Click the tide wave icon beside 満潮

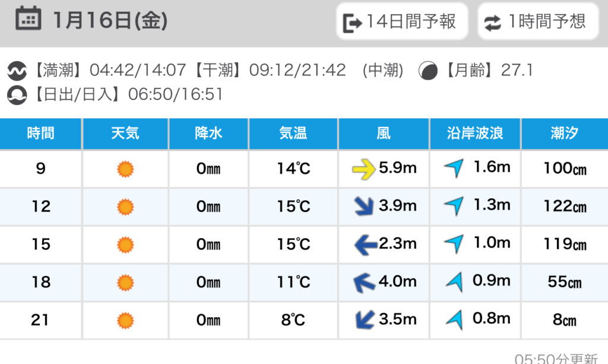tap(17, 71)
